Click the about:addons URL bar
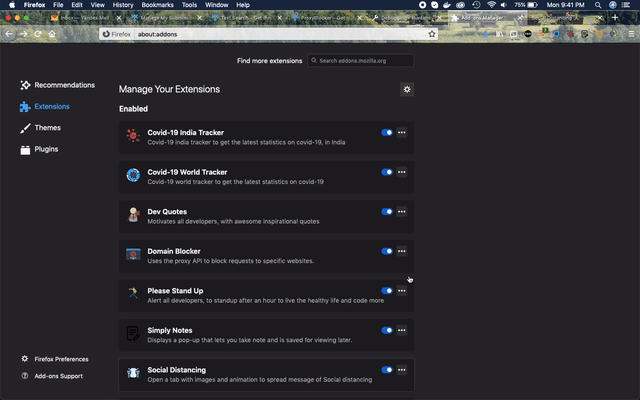 pyautogui.click(x=269, y=34)
